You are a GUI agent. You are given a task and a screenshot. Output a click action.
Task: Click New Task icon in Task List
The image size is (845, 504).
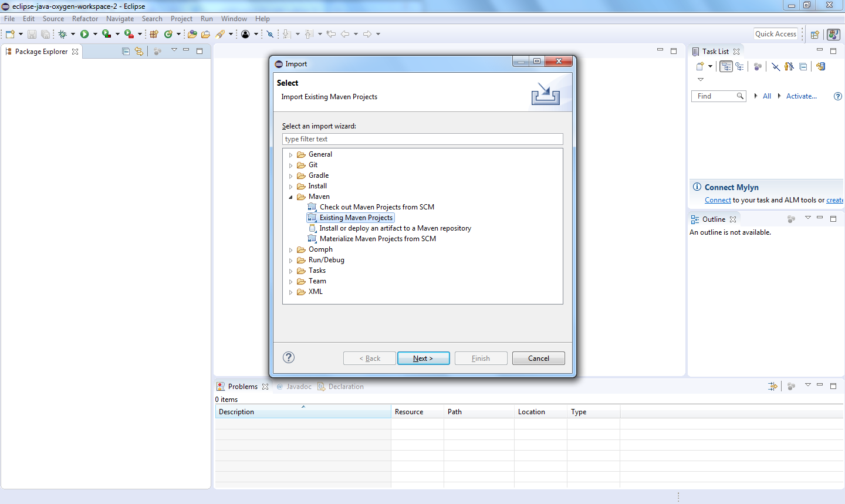tap(700, 66)
